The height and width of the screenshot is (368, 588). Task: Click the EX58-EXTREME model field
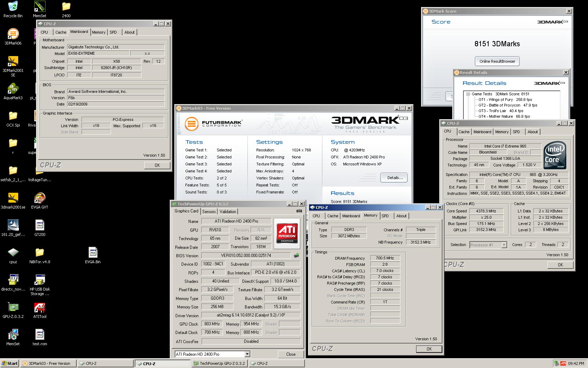point(98,53)
